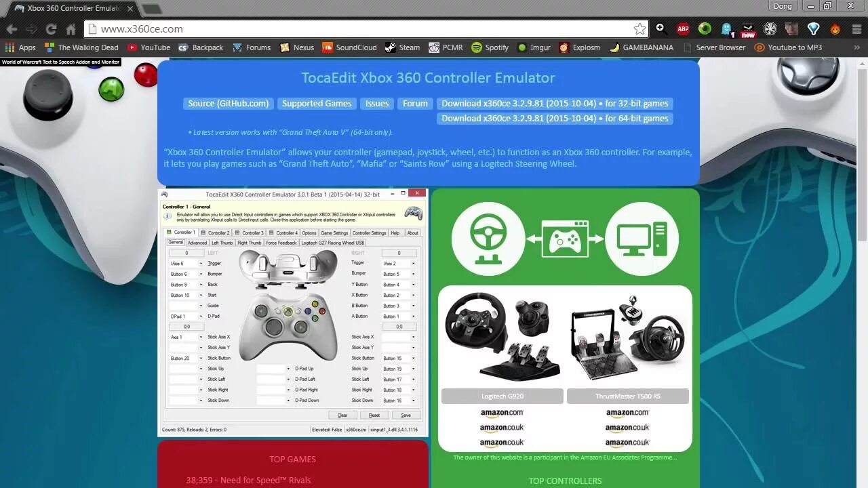Bookmark this page with the star icon
Viewport: 868px width, 488px height.
click(639, 29)
